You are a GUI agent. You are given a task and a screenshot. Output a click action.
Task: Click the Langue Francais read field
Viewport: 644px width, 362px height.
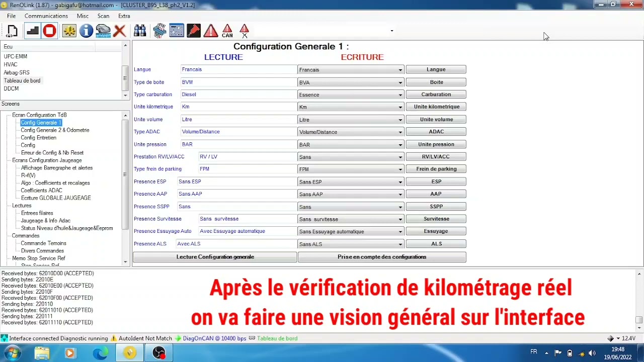click(x=238, y=69)
